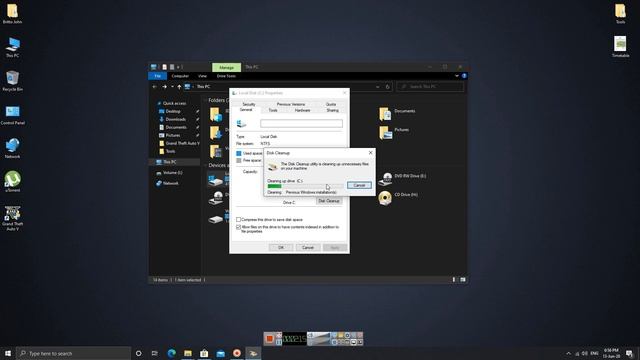The height and width of the screenshot is (360, 640).
Task: Open the View ribbon tab
Action: pyautogui.click(x=202, y=76)
